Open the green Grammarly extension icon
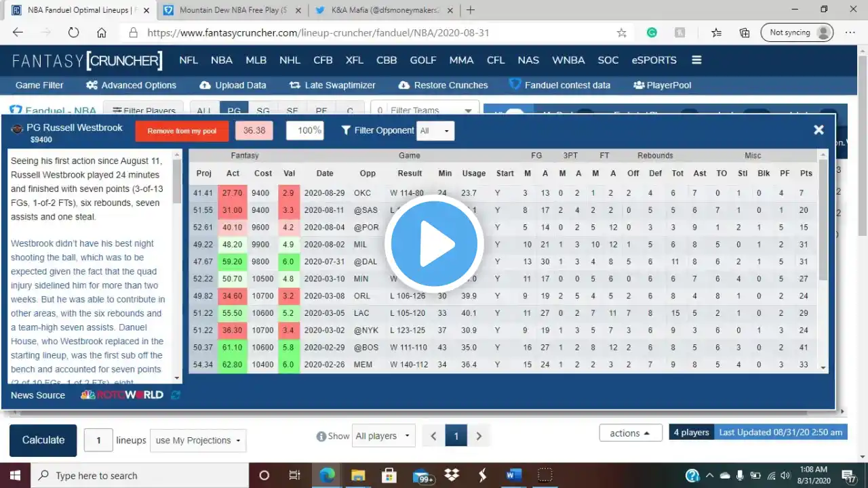Image resolution: width=868 pixels, height=488 pixels. (x=652, y=33)
